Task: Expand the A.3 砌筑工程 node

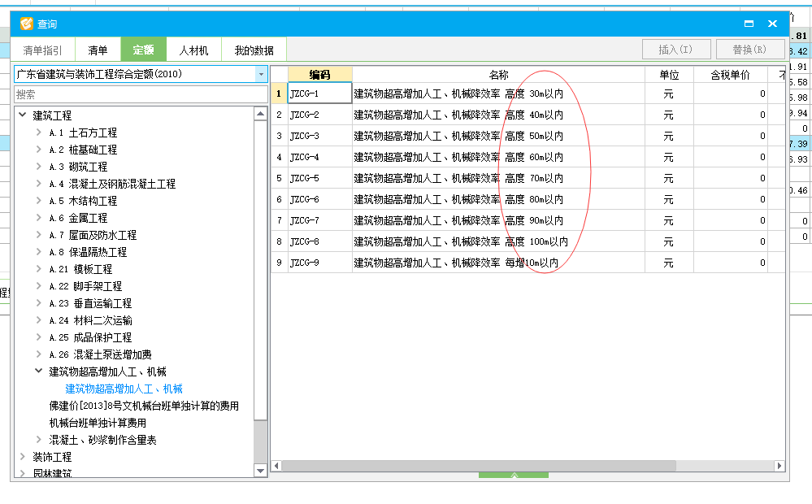Action: tap(39, 167)
